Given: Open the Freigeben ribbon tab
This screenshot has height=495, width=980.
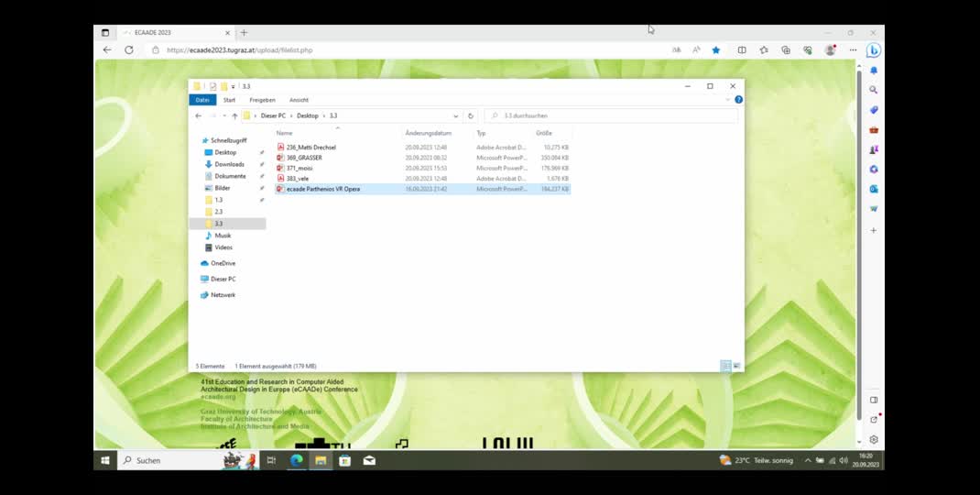Looking at the screenshot, I should pyautogui.click(x=262, y=100).
